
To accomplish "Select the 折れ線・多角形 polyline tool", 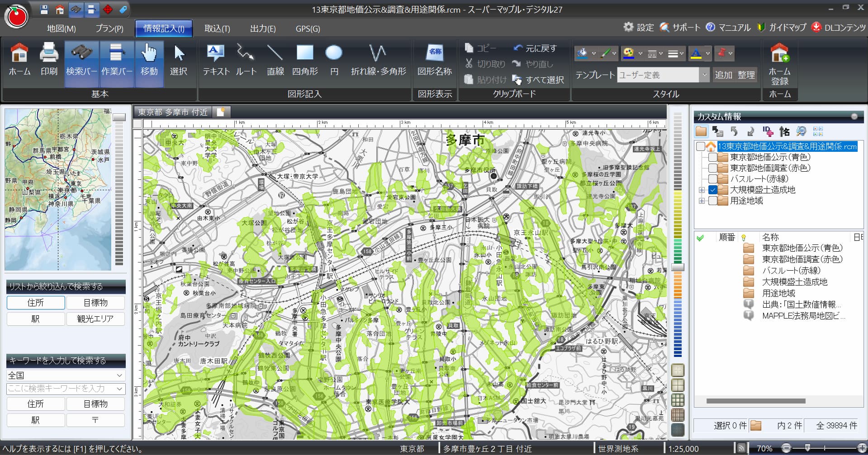I will point(378,59).
